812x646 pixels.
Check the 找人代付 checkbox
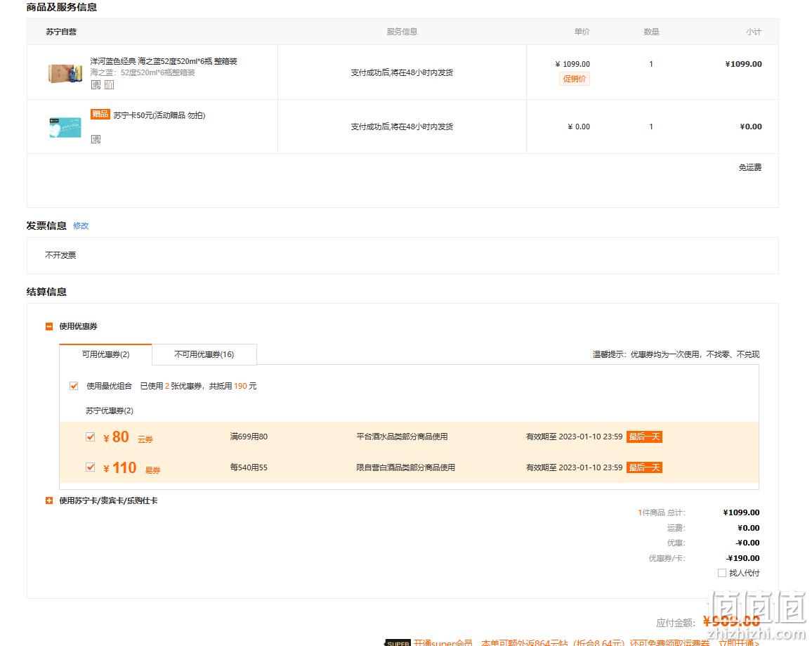click(722, 573)
